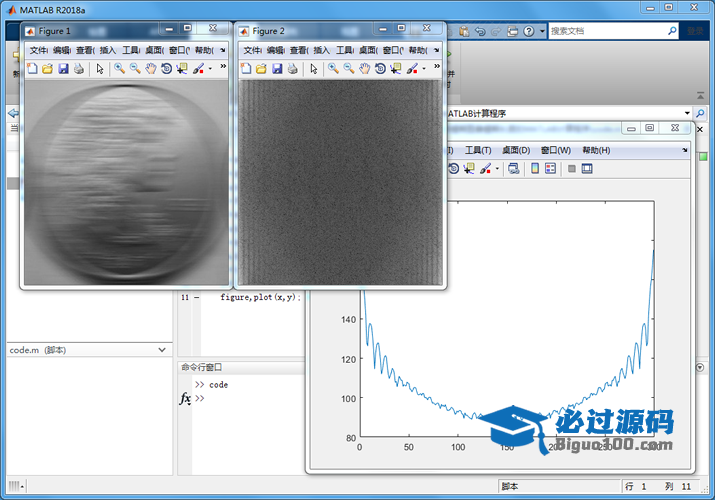This screenshot has height=500, width=715.
Task: Open the 工具(T) menu in plot figure
Action: pos(479,150)
